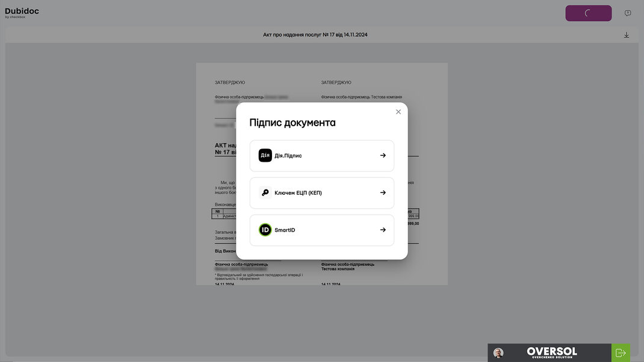Click the document title Акт про надання послуг № 17
Screen dimensions: 644x362
(315, 35)
